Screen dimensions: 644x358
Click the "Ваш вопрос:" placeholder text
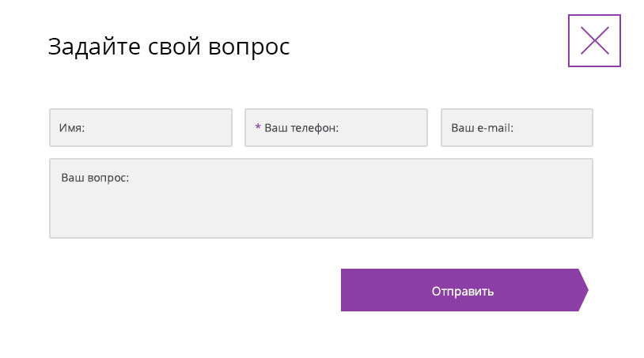[95, 178]
